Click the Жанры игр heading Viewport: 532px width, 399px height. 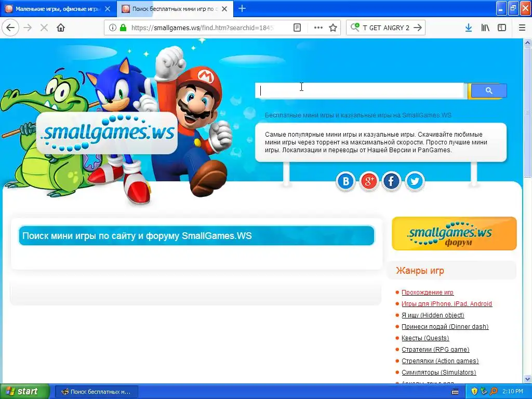420,271
